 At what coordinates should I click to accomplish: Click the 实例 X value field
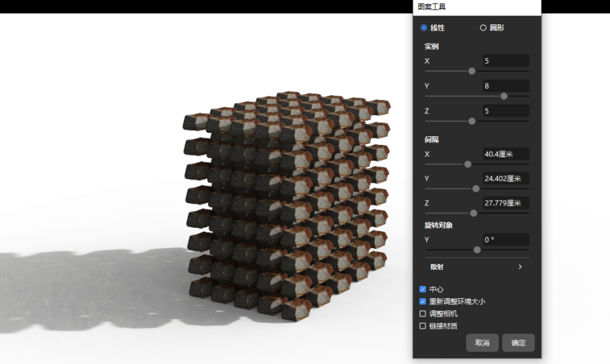(x=505, y=61)
